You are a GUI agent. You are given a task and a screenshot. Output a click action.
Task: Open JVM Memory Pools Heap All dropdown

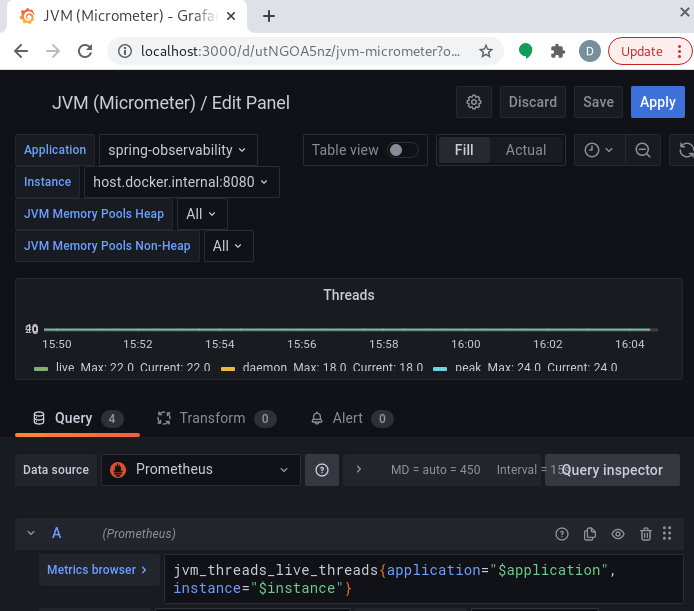(202, 214)
